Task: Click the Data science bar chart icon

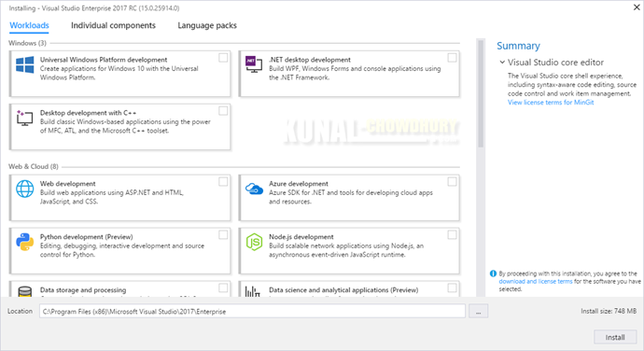Action: [253, 291]
